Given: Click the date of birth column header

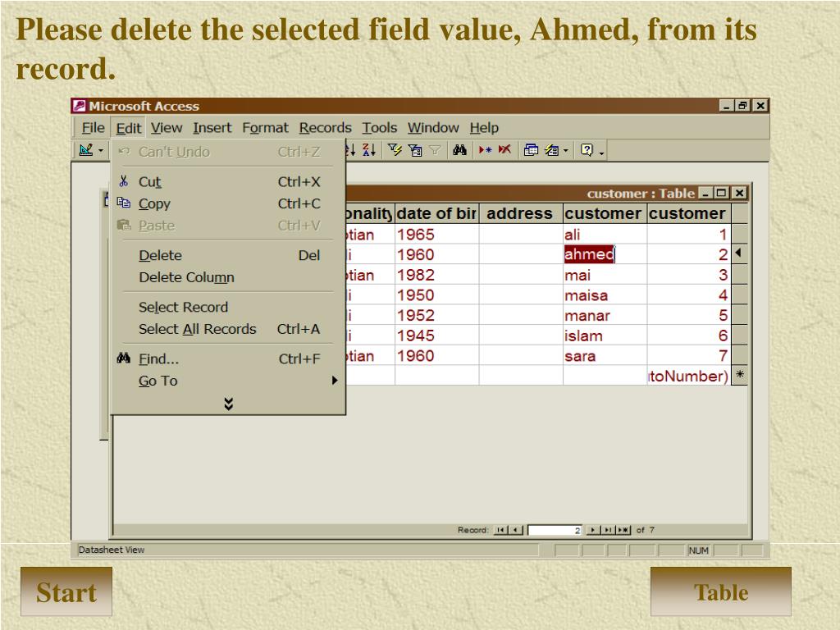Looking at the screenshot, I should point(436,213).
